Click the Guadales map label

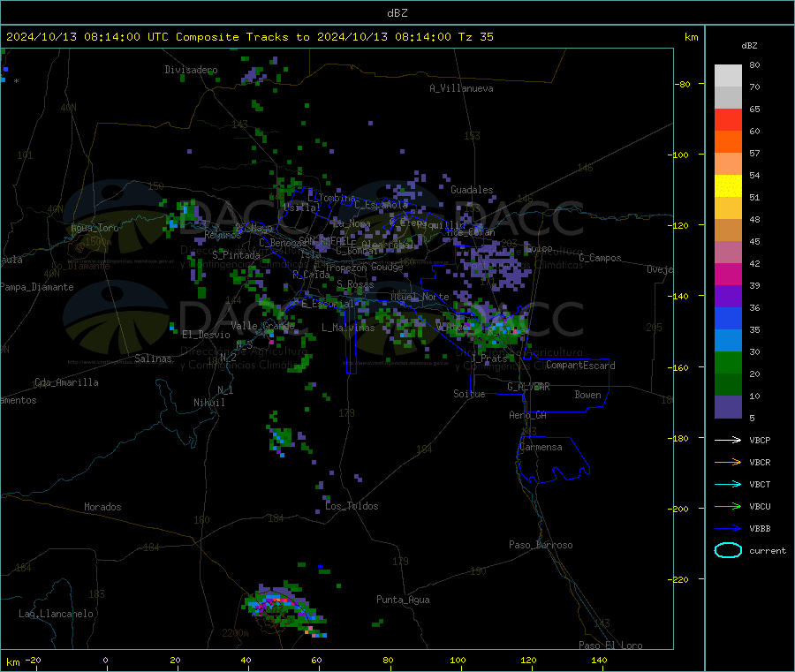click(x=472, y=190)
